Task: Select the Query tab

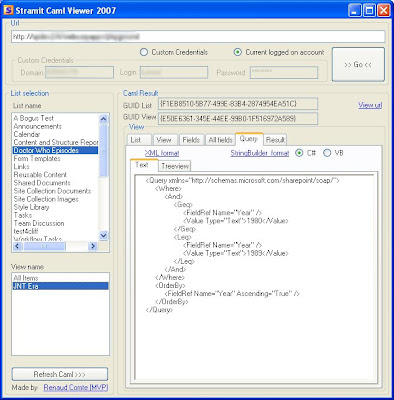Action: (x=249, y=139)
